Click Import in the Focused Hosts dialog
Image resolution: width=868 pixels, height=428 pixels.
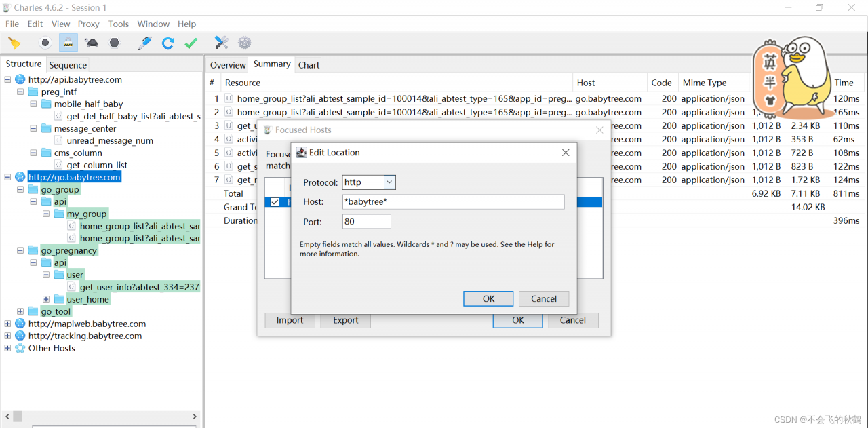(x=290, y=320)
